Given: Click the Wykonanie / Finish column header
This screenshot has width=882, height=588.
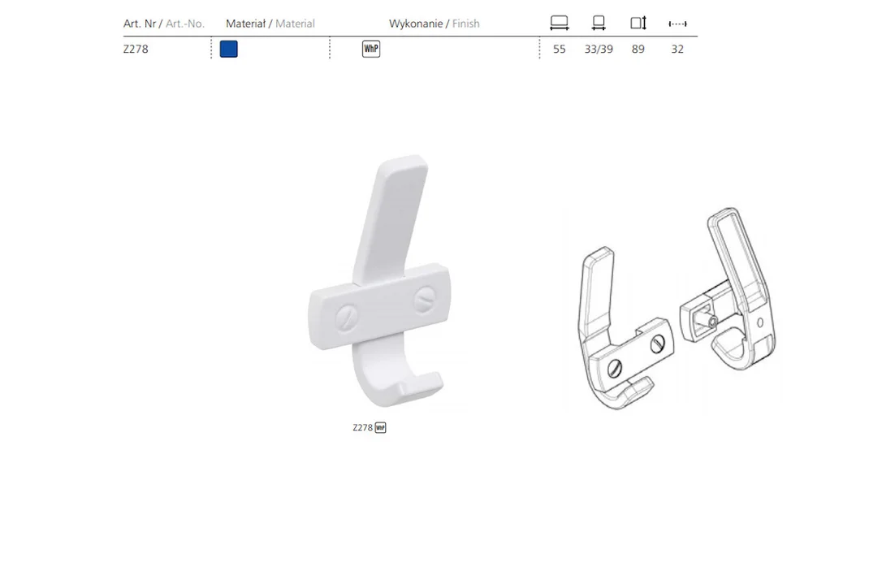Looking at the screenshot, I should coord(435,24).
